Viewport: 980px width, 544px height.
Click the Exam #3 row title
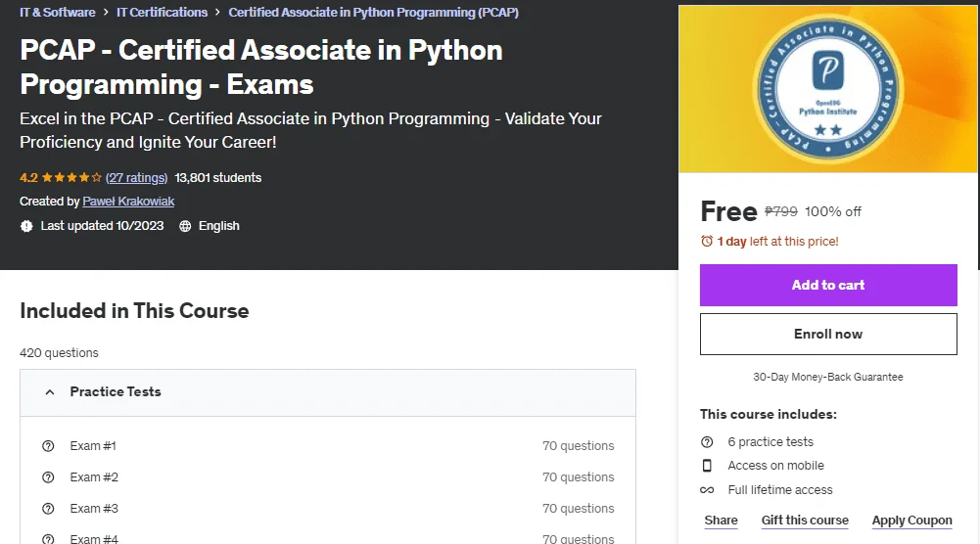pyautogui.click(x=94, y=509)
